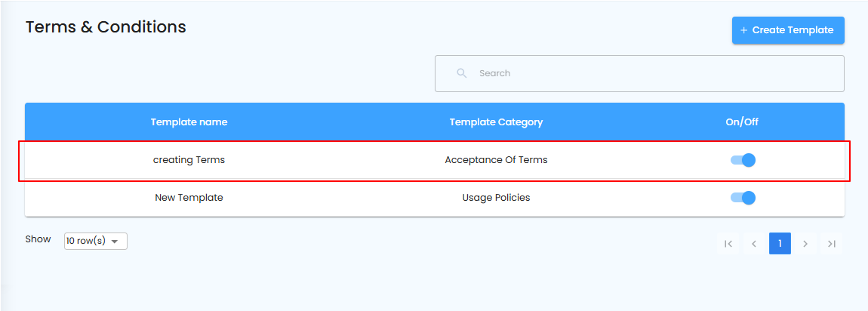Go to the next page arrow
The height and width of the screenshot is (311, 868).
pyautogui.click(x=805, y=244)
